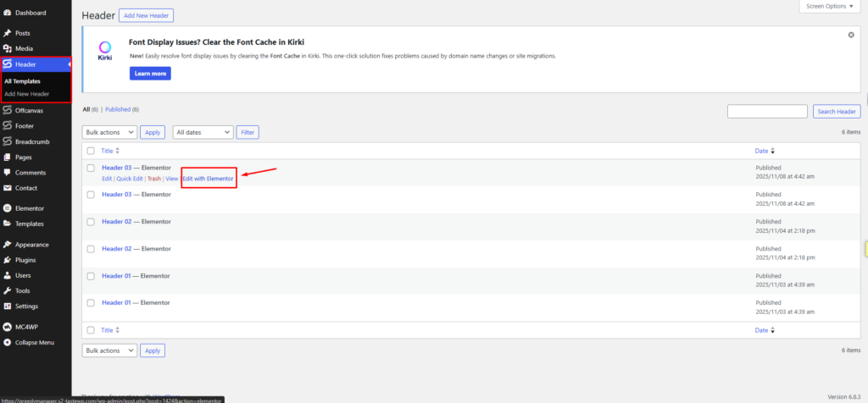
Task: Open Posts via its pushpin icon
Action: (x=8, y=33)
